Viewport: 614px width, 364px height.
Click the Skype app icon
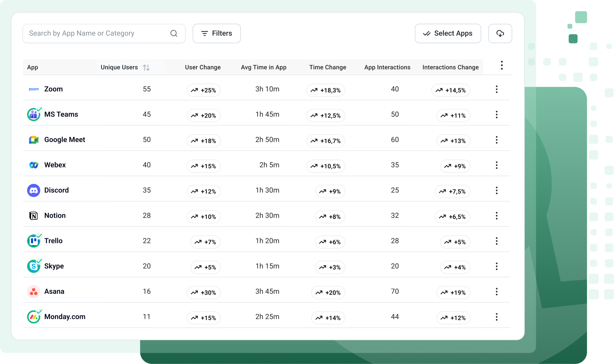click(x=34, y=266)
